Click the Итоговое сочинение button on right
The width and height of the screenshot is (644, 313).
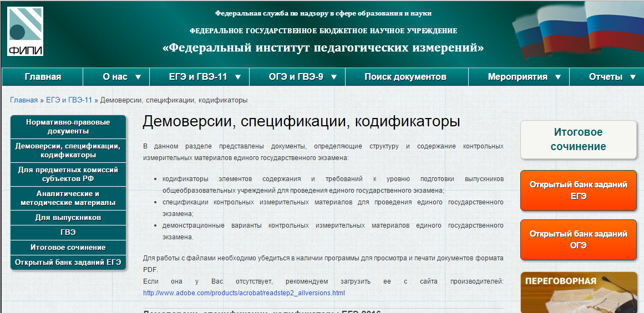[x=578, y=140]
